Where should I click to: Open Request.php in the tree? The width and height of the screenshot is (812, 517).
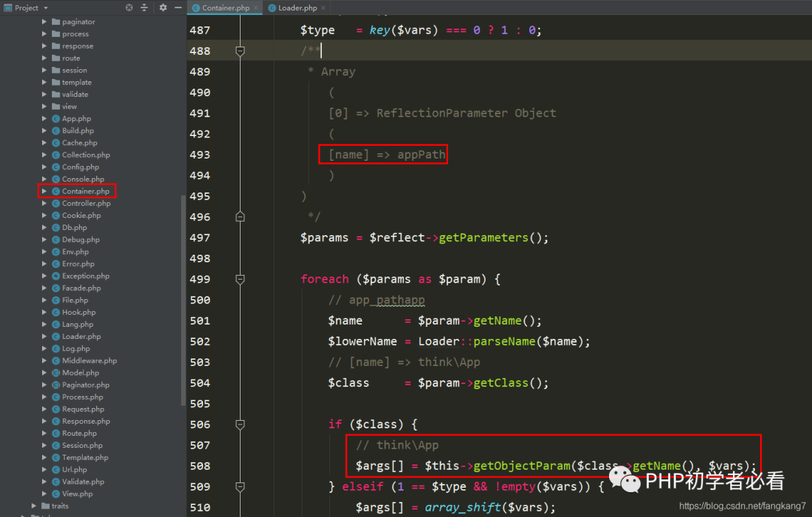pyautogui.click(x=83, y=409)
